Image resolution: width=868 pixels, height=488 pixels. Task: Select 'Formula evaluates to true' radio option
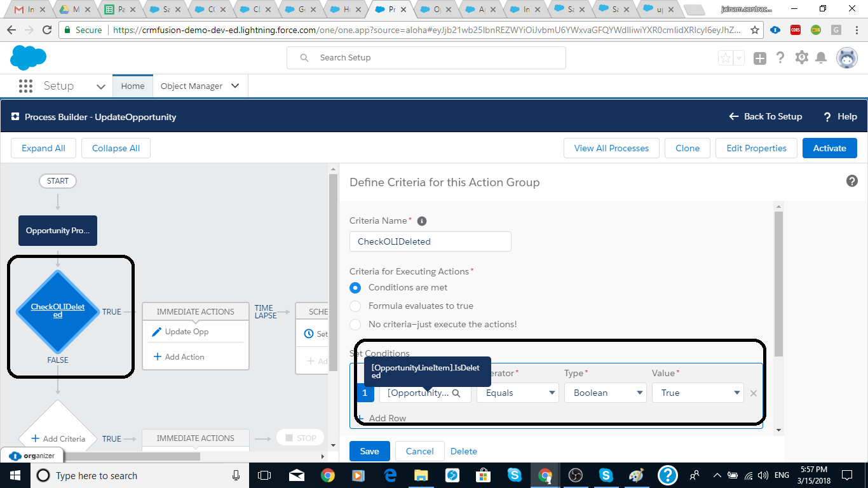click(x=356, y=306)
